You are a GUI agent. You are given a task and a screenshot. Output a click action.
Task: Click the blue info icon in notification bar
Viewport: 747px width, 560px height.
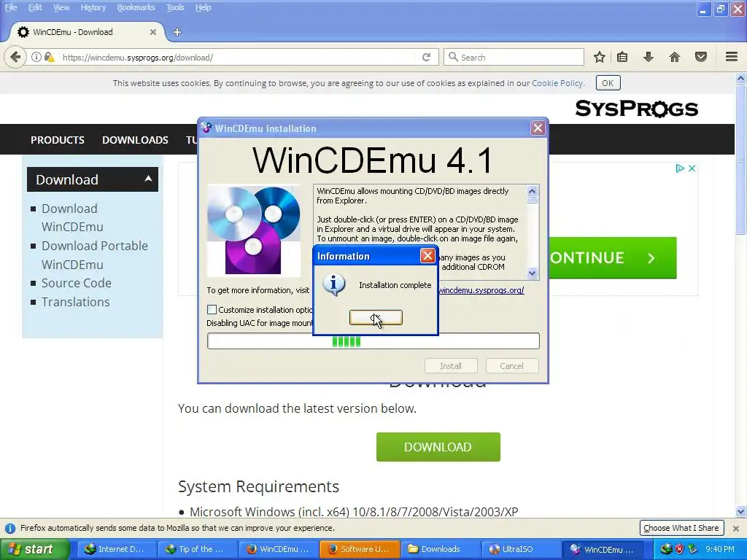[x=10, y=528]
